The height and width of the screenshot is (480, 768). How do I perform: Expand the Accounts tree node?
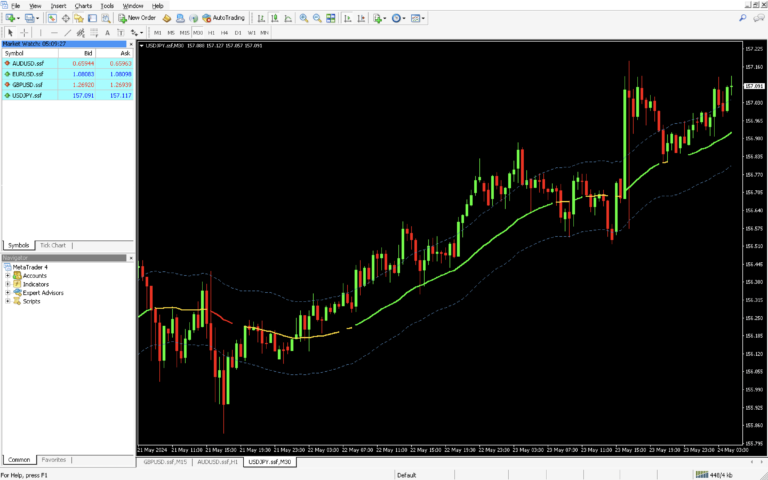[x=7, y=275]
